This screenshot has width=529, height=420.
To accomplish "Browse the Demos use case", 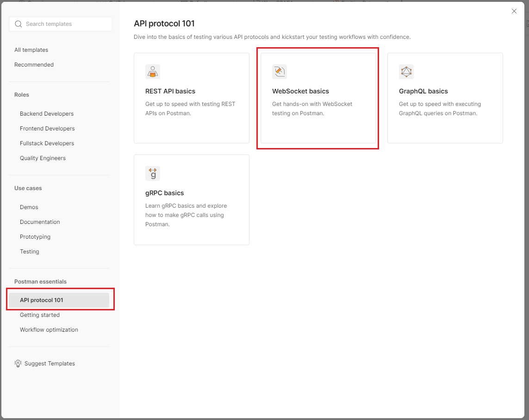I will [29, 207].
